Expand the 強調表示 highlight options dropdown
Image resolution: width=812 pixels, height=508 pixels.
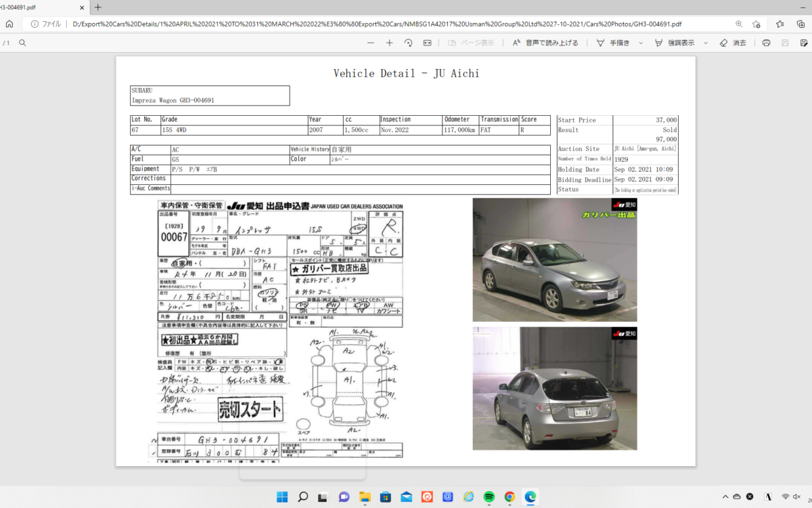[x=706, y=43]
